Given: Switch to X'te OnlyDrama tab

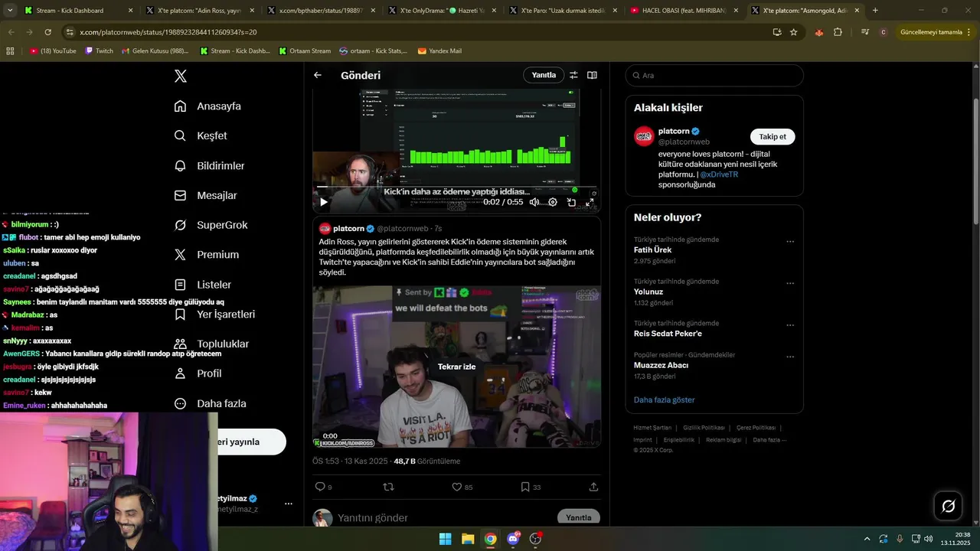Looking at the screenshot, I should click(442, 11).
